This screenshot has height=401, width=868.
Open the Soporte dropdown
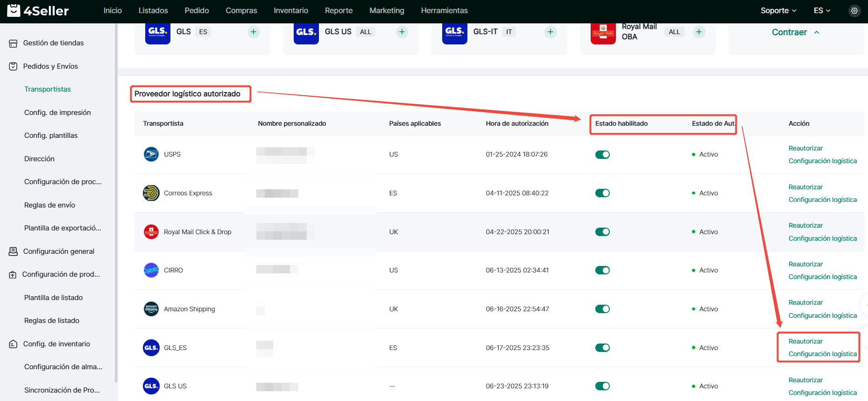pyautogui.click(x=778, y=10)
